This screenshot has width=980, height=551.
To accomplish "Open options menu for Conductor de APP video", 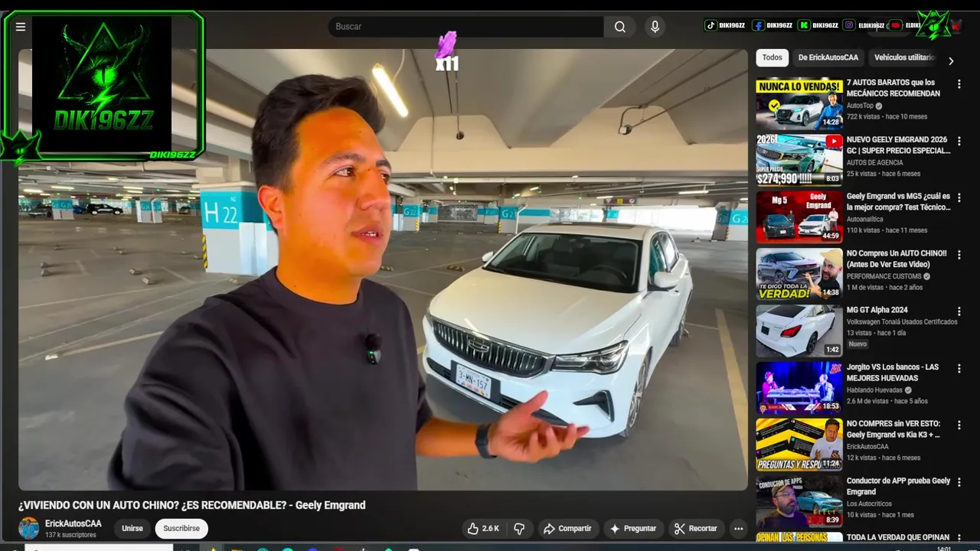I will click(959, 482).
